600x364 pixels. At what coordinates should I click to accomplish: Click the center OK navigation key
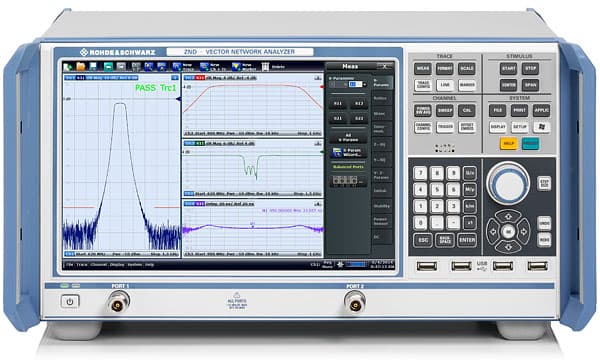[508, 232]
